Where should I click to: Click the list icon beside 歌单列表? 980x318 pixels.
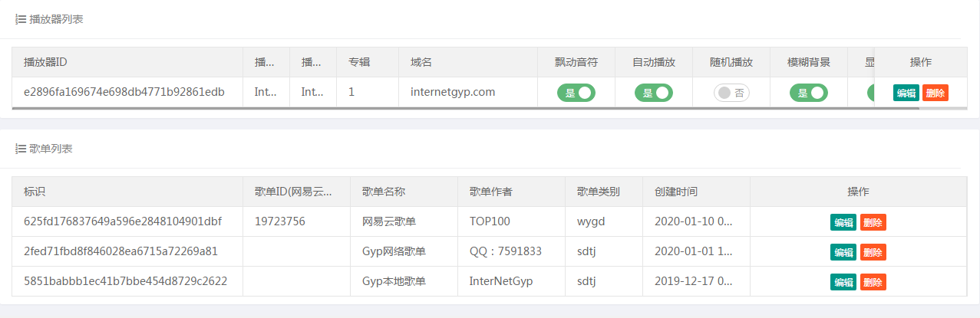coord(21,149)
